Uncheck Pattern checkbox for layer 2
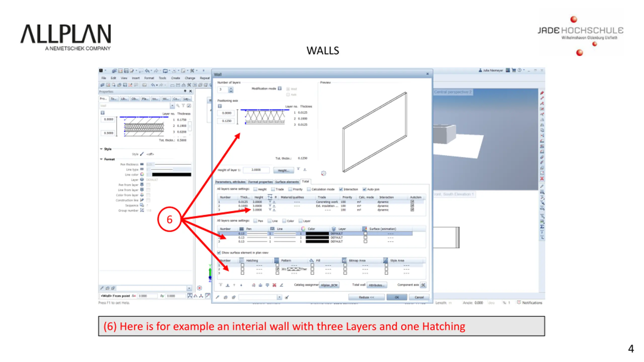 point(277,269)
